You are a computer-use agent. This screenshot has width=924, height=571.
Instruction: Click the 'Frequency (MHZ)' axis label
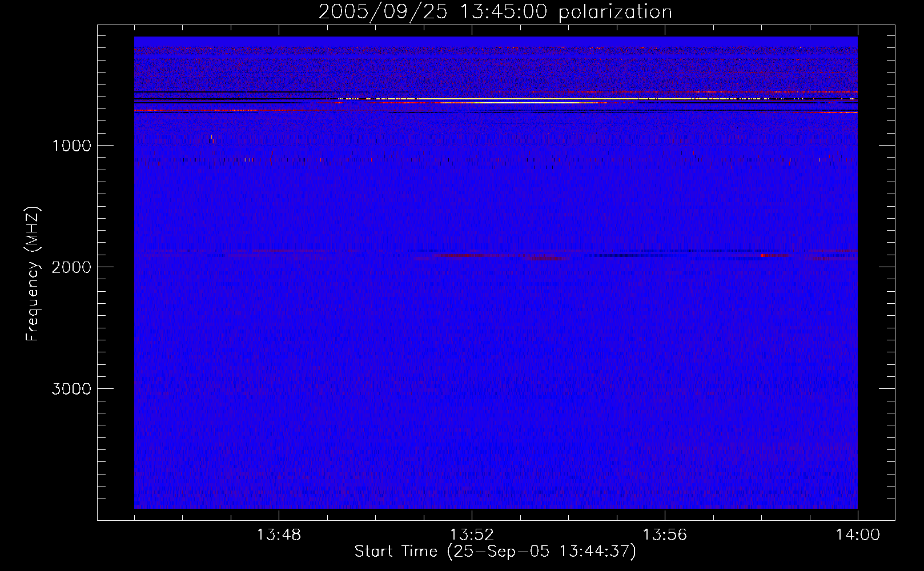point(33,274)
